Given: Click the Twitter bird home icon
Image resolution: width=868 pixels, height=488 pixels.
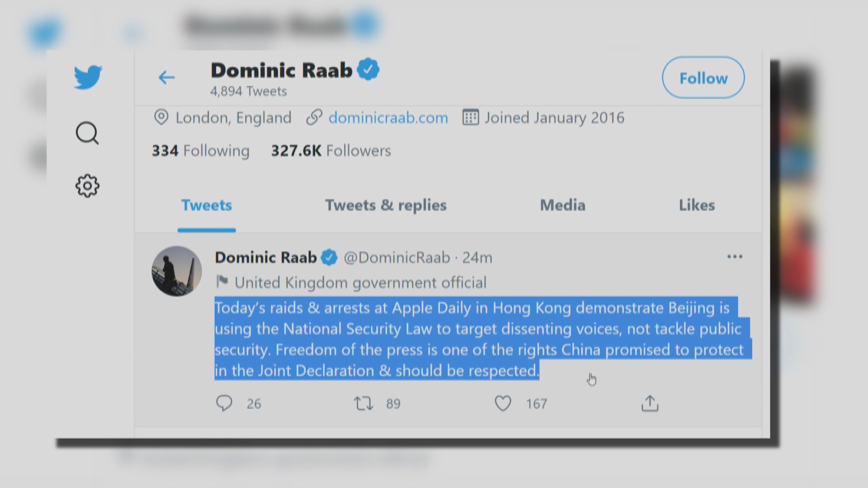Looking at the screenshot, I should pos(88,77).
